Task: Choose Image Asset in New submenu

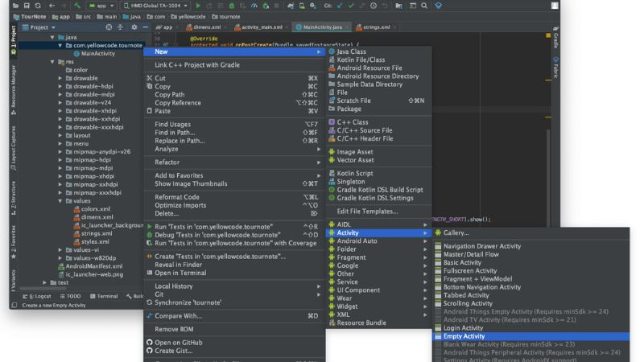Action: (x=378, y=151)
